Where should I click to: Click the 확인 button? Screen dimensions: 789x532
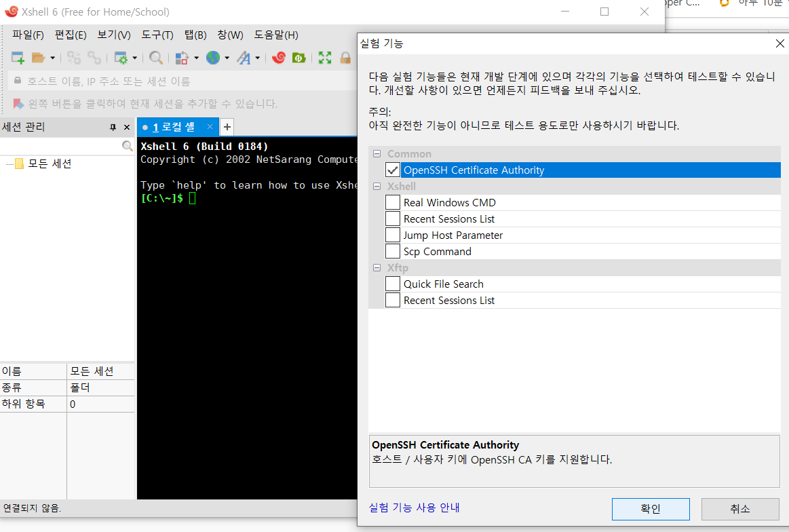tap(651, 509)
